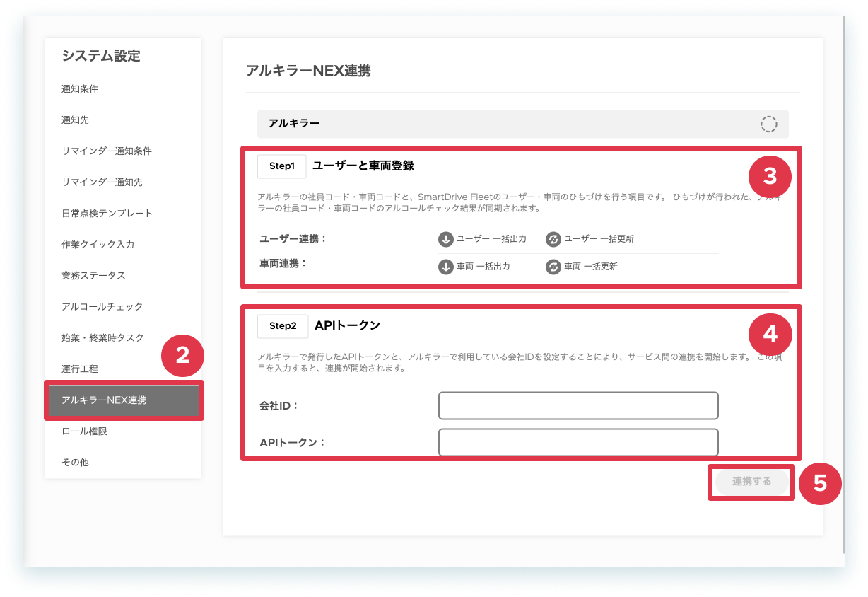Click the Step1 badge label
Image resolution: width=868 pixels, height=597 pixels.
[281, 166]
